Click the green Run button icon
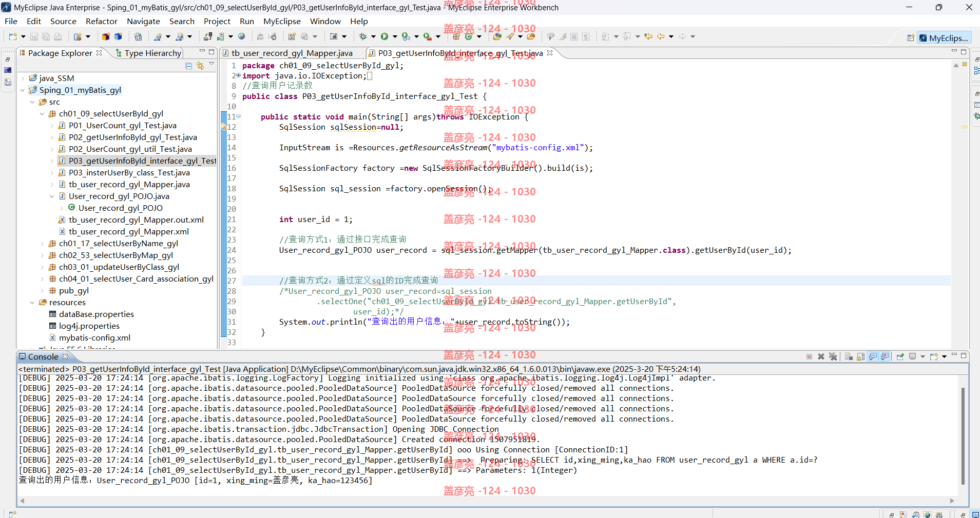Screen dimensions: 980x518 (385, 36)
